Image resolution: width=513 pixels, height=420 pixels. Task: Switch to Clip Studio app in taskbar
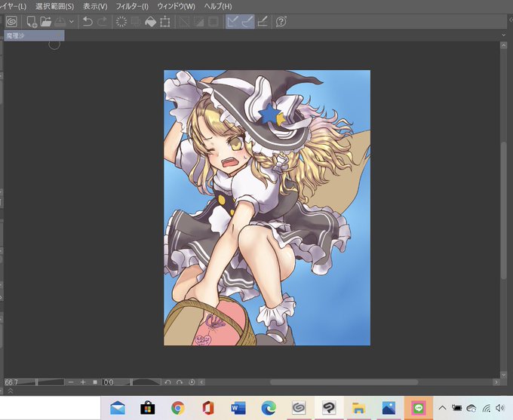pos(299,408)
